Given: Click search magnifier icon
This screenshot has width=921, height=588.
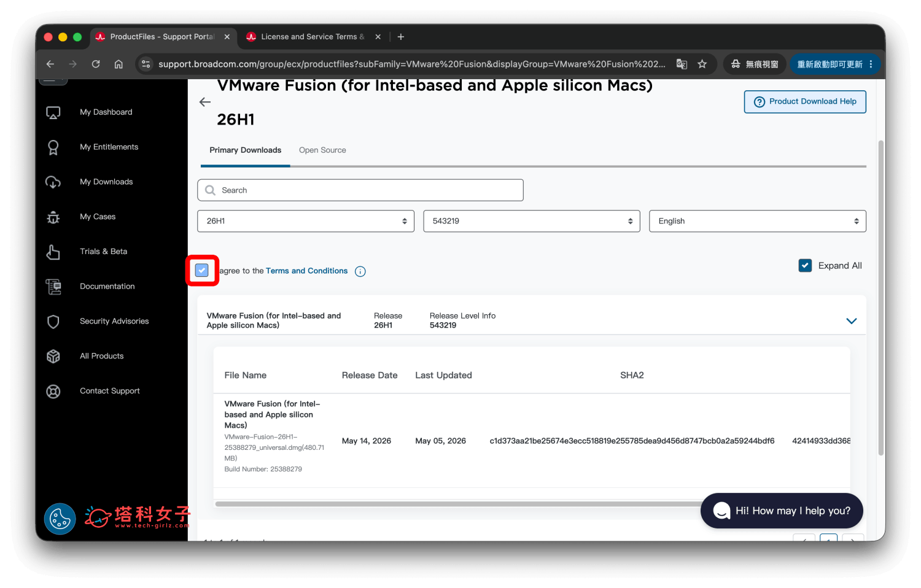Looking at the screenshot, I should (211, 190).
